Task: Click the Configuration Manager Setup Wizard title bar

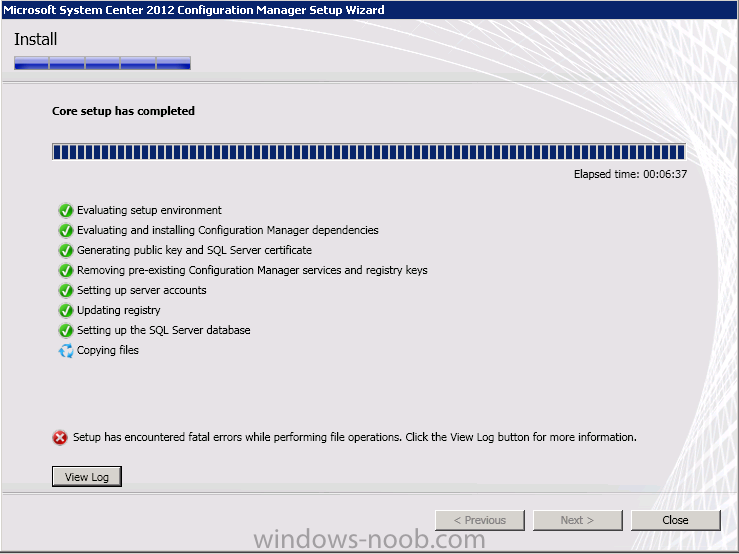Action: [370, 10]
